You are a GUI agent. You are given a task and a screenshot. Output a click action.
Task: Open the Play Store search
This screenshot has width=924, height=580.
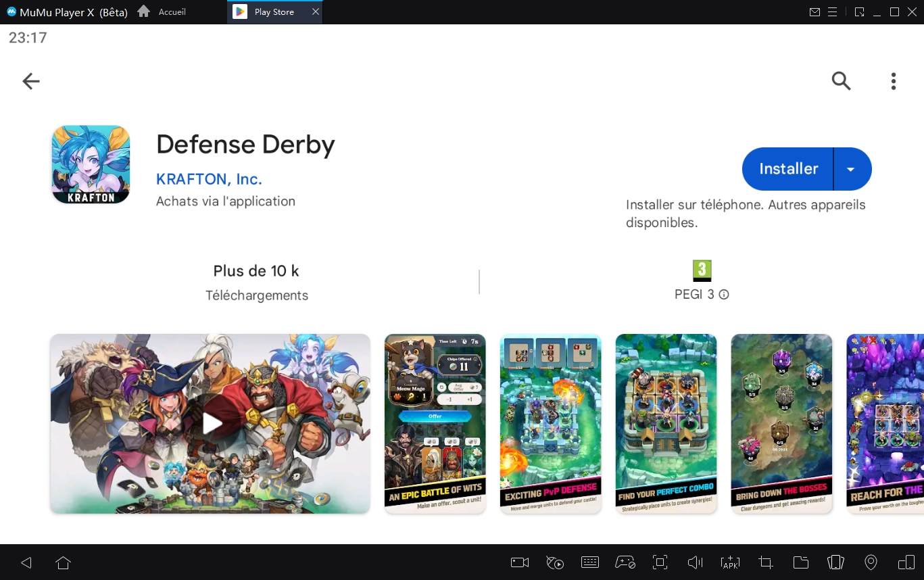(841, 80)
